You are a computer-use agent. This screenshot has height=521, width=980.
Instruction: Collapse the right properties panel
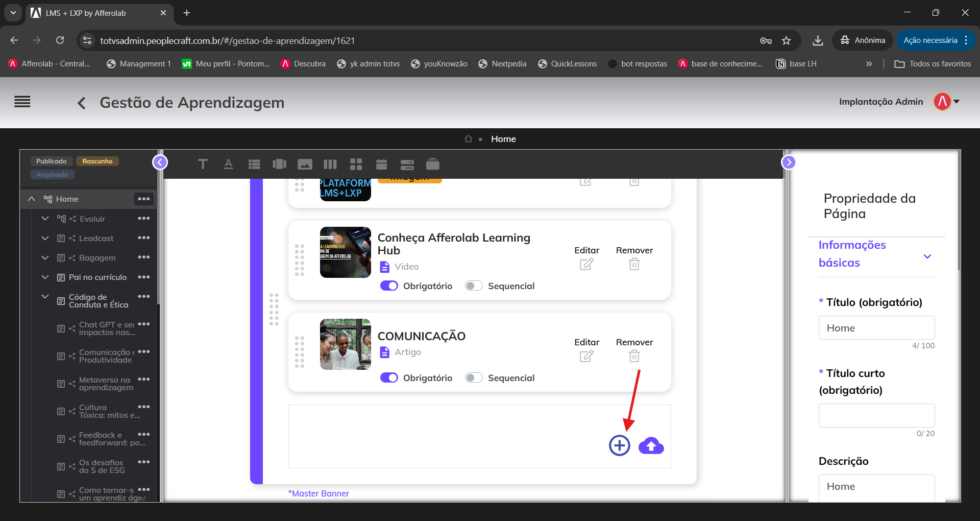click(x=789, y=162)
